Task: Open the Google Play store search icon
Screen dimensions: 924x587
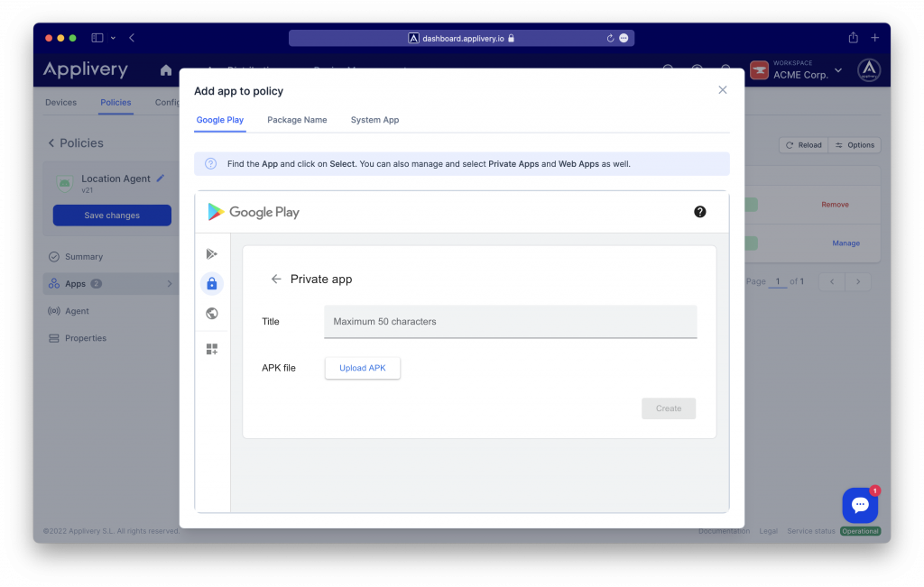Action: coord(211,253)
